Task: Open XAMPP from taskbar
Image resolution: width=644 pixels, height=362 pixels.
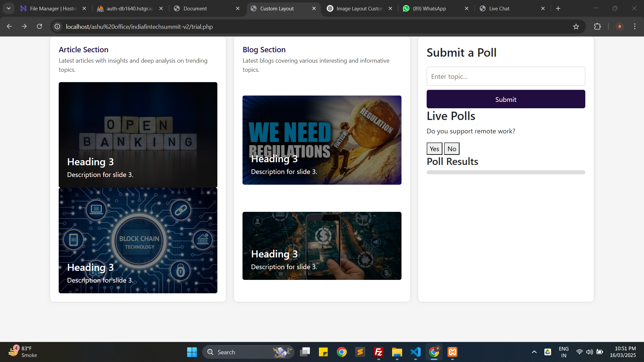Action: coord(452,352)
